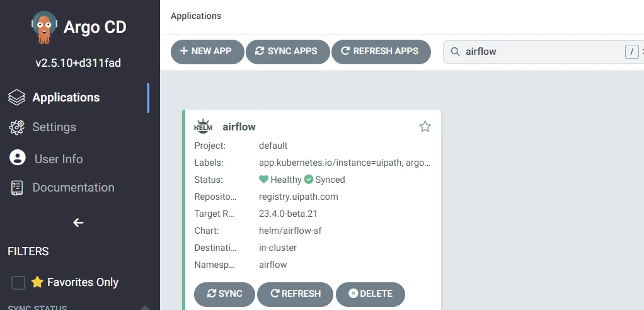Click the Applications breadcrumb at top
This screenshot has height=310, width=644.
point(196,16)
